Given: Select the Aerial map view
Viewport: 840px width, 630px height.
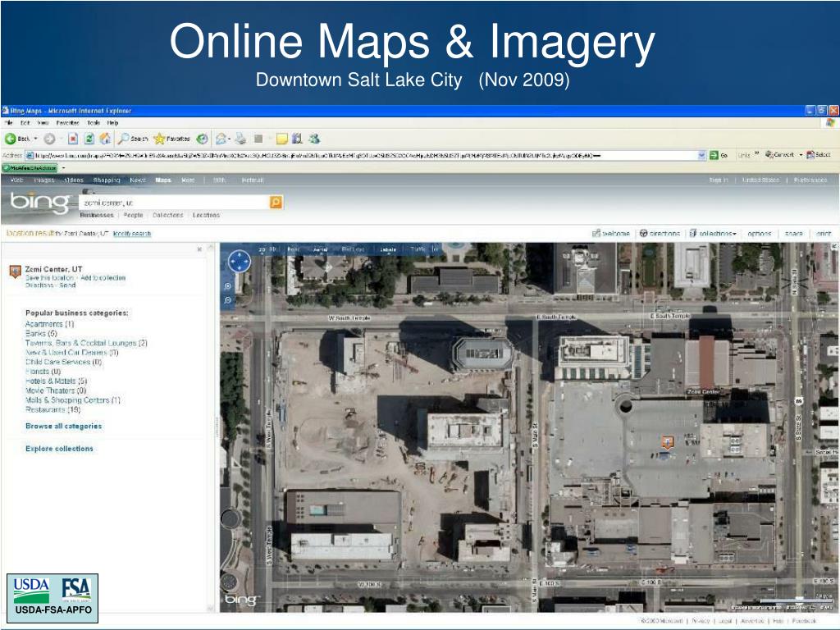Looking at the screenshot, I should 320,249.
